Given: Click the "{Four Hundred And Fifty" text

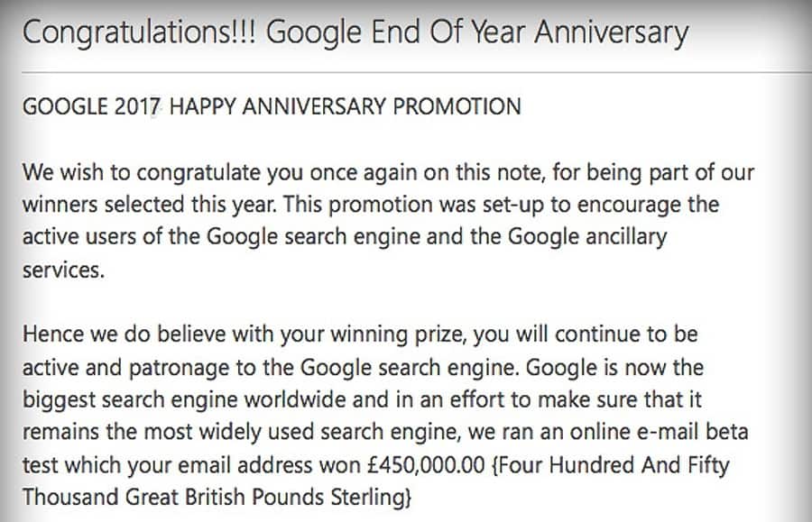Looking at the screenshot, I should pos(610,464).
